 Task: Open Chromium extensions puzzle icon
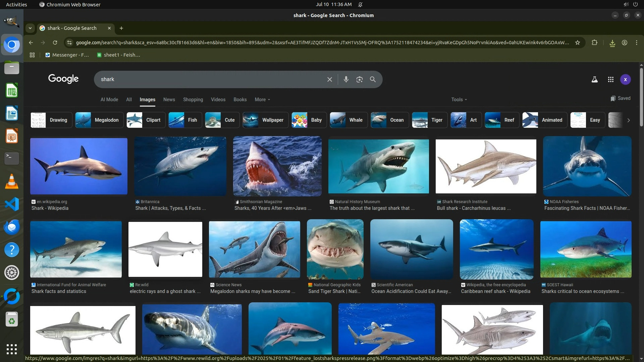coord(594,43)
